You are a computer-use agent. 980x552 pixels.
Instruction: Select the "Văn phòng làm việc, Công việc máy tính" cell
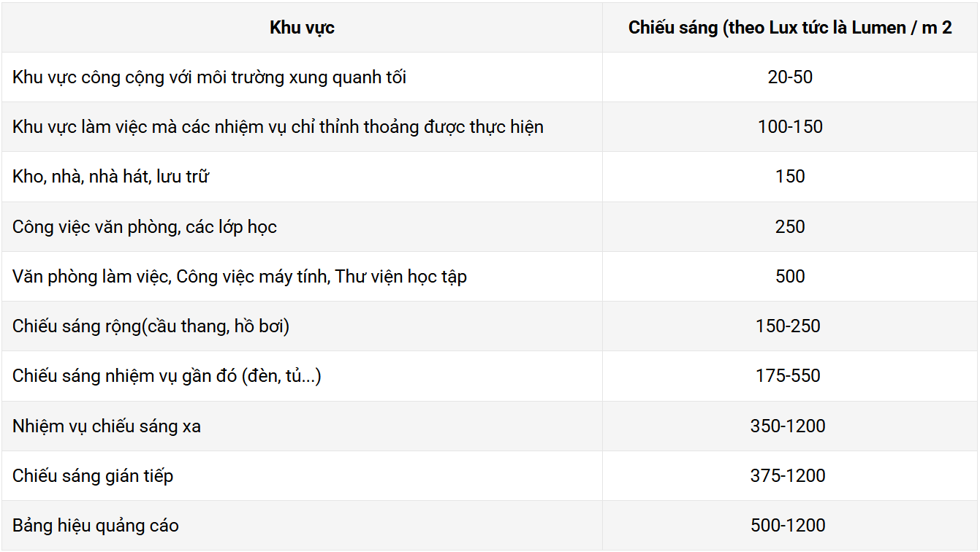[x=240, y=276]
